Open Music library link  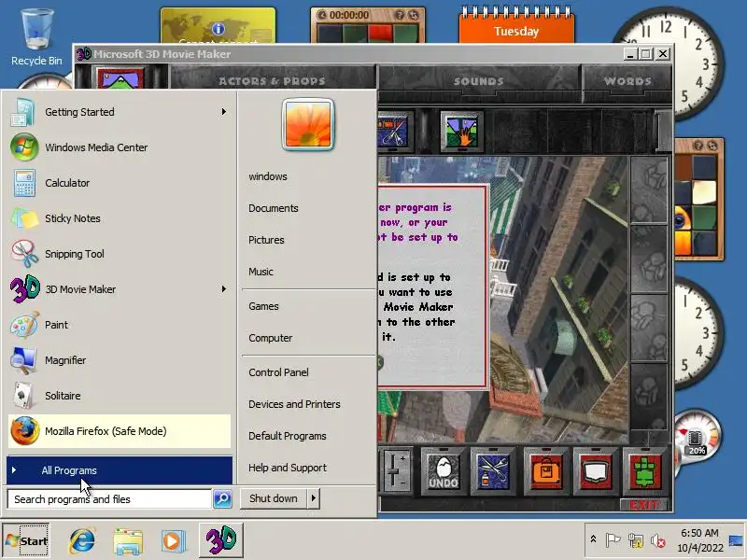tap(261, 272)
